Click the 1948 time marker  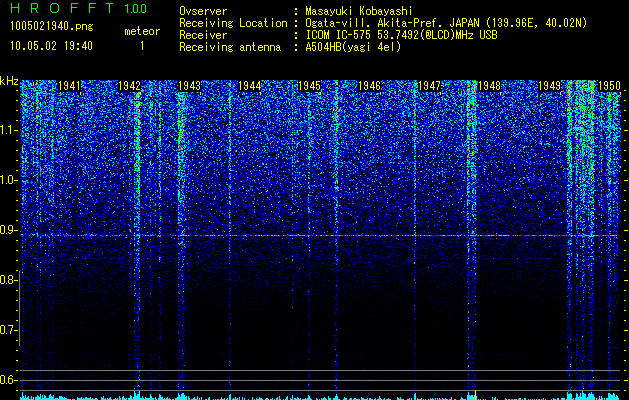coord(489,86)
